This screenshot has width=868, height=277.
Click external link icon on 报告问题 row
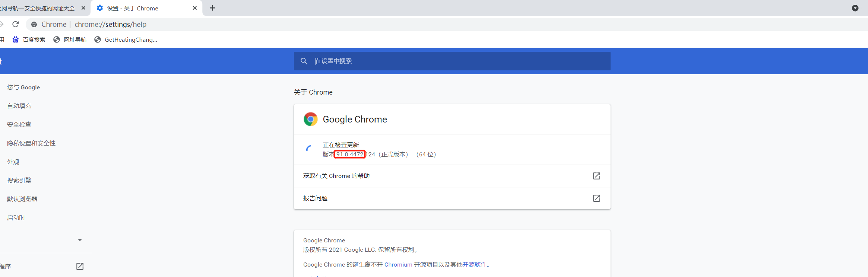[596, 198]
